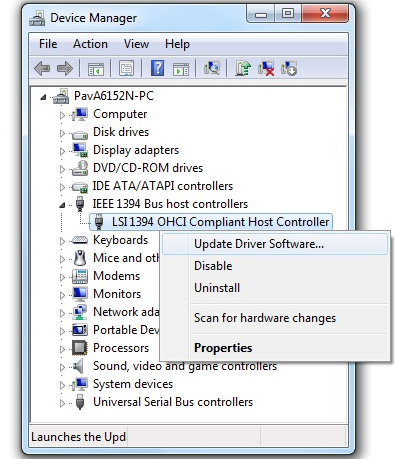396x459 pixels.
Task: Click the Back arrow toolbar icon
Action: 42,69
